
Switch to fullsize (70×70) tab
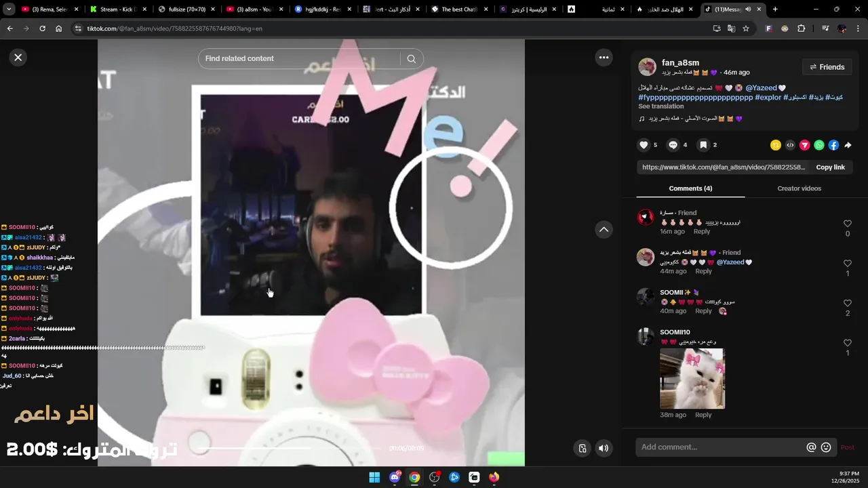[x=187, y=9]
